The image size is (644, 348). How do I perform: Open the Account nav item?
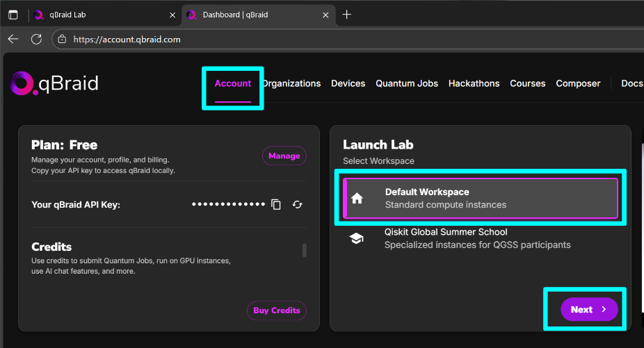click(233, 83)
